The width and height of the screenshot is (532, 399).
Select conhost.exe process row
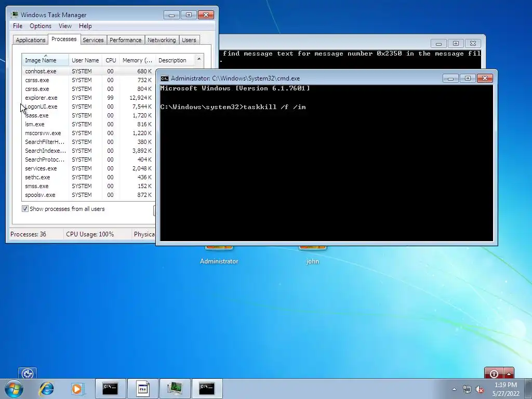tap(88, 71)
